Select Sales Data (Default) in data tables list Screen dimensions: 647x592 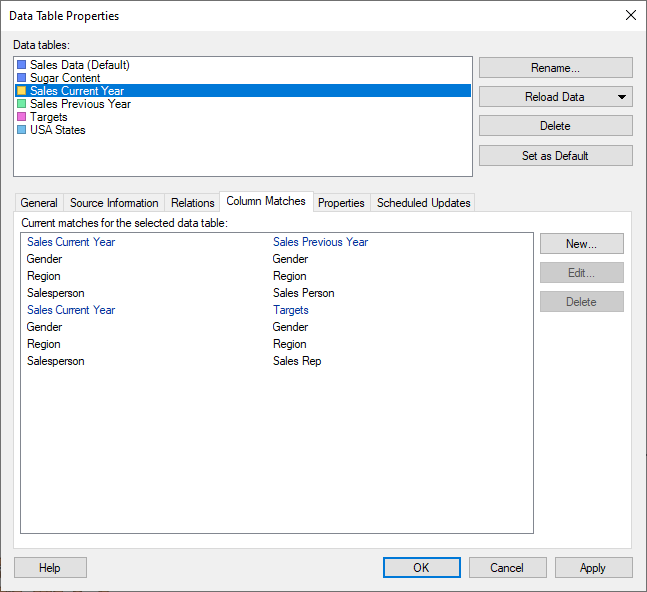tap(243, 65)
